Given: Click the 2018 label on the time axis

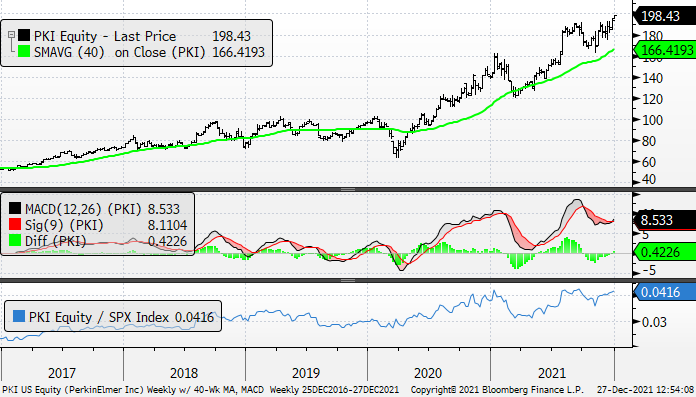Looking at the screenshot, I should [184, 373].
